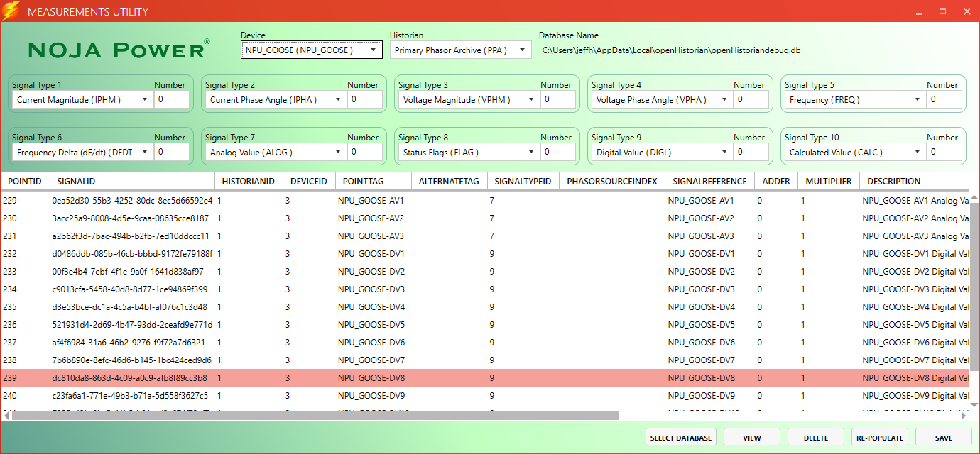Click Number field for Signal Type 2
Screen dimensions: 980x454
tap(365, 100)
